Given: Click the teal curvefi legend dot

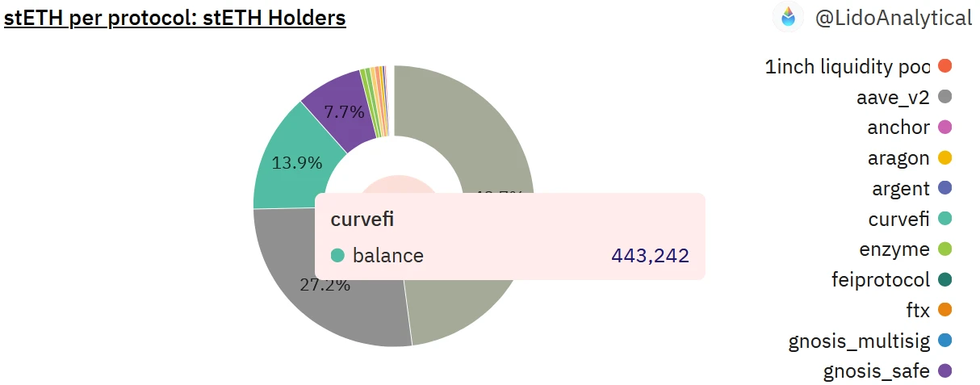Looking at the screenshot, I should tap(945, 219).
